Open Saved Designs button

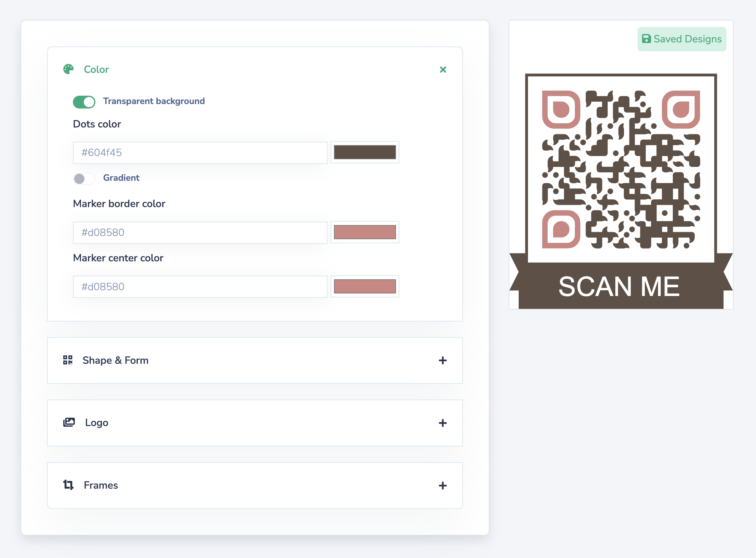[682, 39]
